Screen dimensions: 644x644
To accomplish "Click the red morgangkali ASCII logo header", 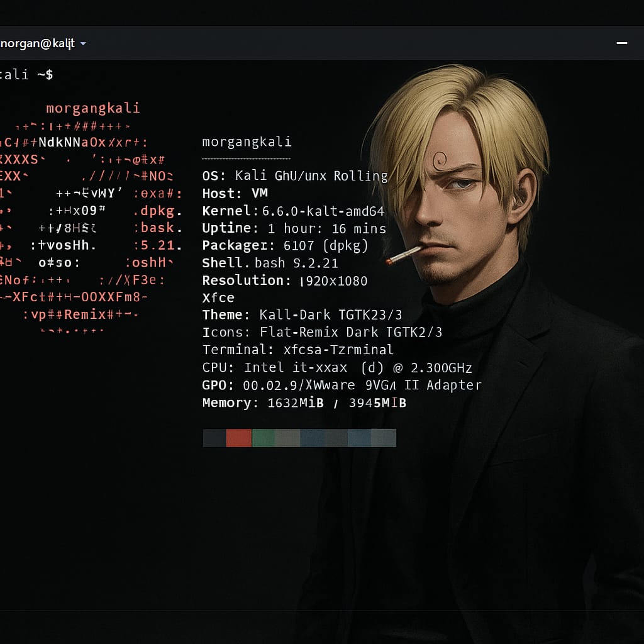I will (x=92, y=108).
